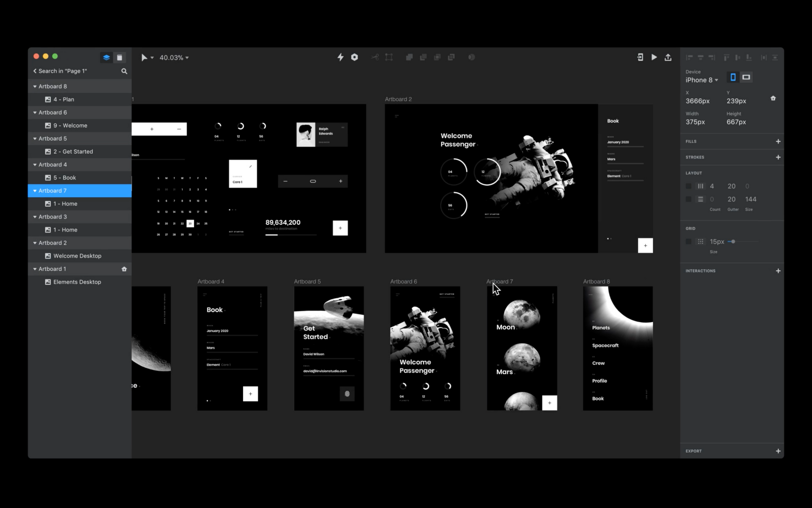Open the quick actions lightning icon
The image size is (812, 508).
point(340,57)
